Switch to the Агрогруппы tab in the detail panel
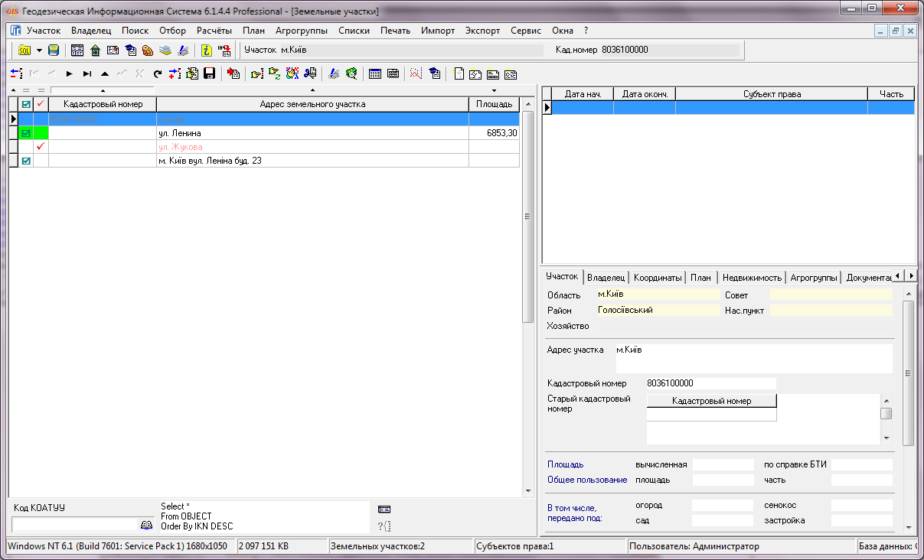 pyautogui.click(x=815, y=278)
